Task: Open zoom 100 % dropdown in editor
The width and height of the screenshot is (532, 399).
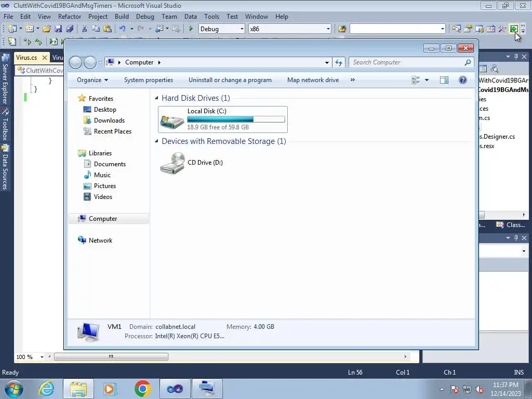Action: tap(42, 357)
